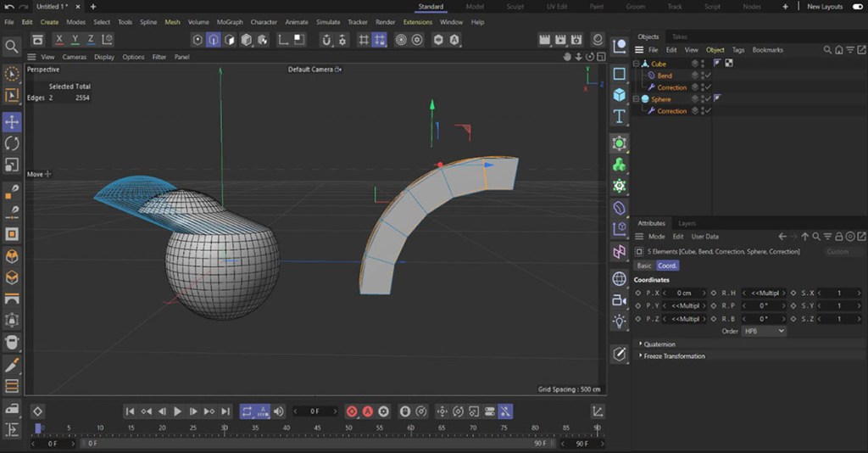Screen dimensions: 868x453
Task: Switch to the Layers tab
Action: click(x=687, y=223)
